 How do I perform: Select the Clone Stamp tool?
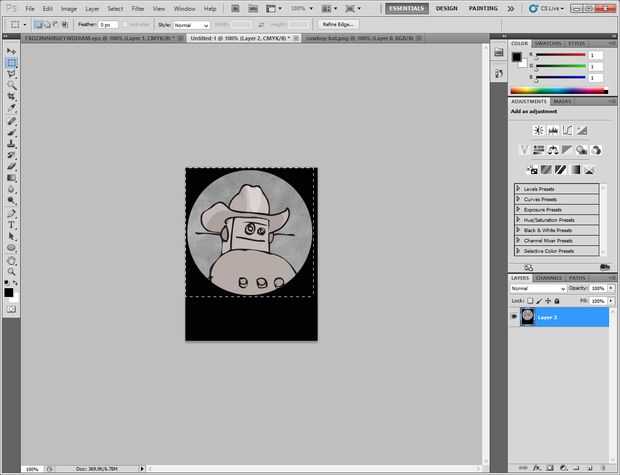coord(11,144)
